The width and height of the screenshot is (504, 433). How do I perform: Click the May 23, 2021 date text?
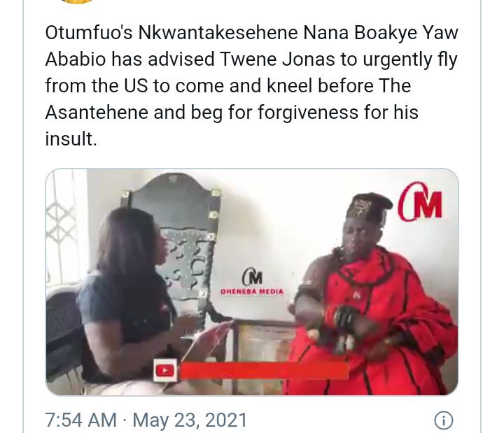point(190,420)
